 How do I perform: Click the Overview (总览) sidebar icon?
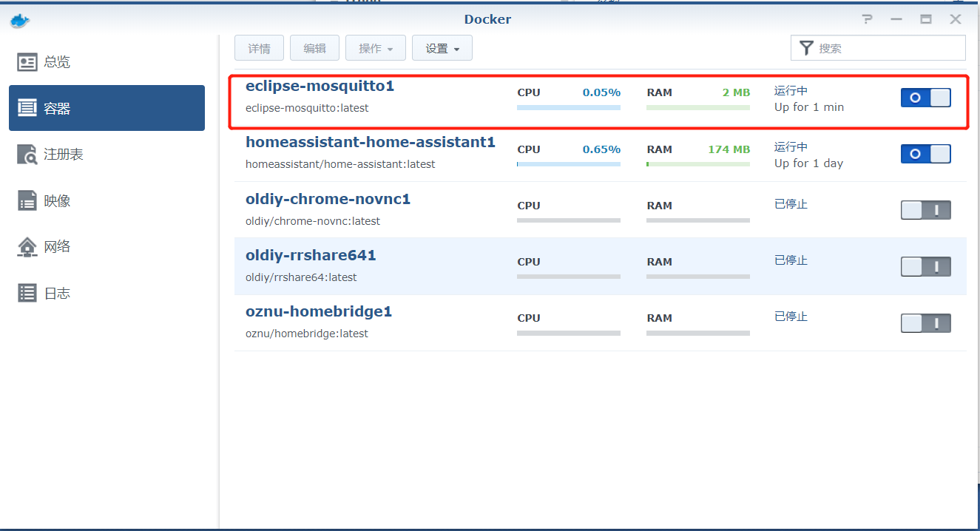tap(27, 62)
